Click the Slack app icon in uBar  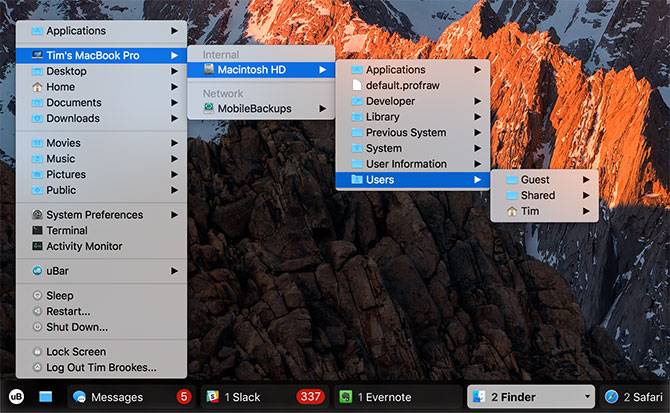point(212,397)
